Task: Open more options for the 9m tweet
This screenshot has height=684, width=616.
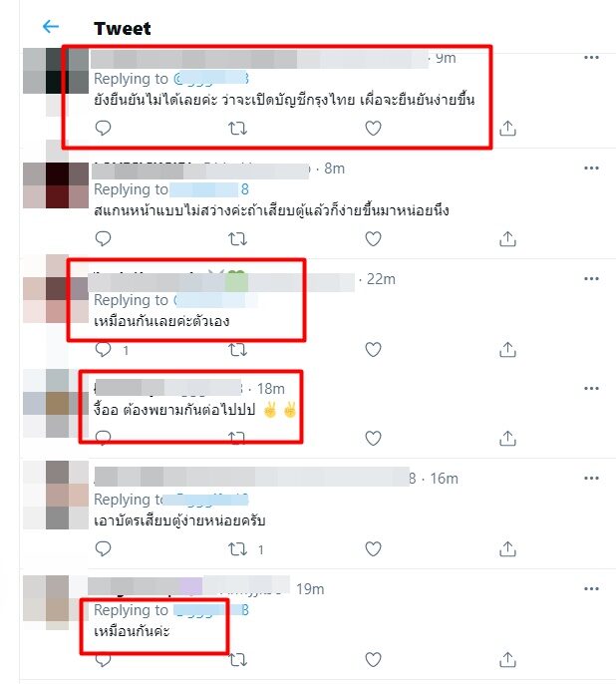Action: (x=591, y=57)
